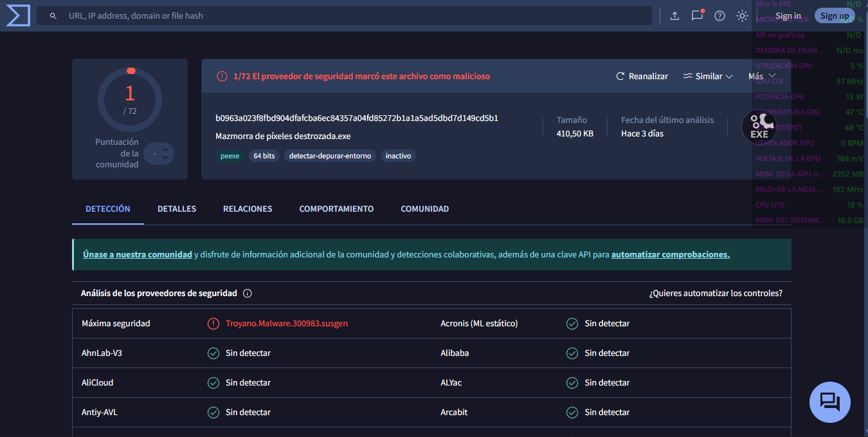This screenshot has width=868, height=437.
Task: Focus the URL, IP address, domain search field
Action: (x=344, y=15)
